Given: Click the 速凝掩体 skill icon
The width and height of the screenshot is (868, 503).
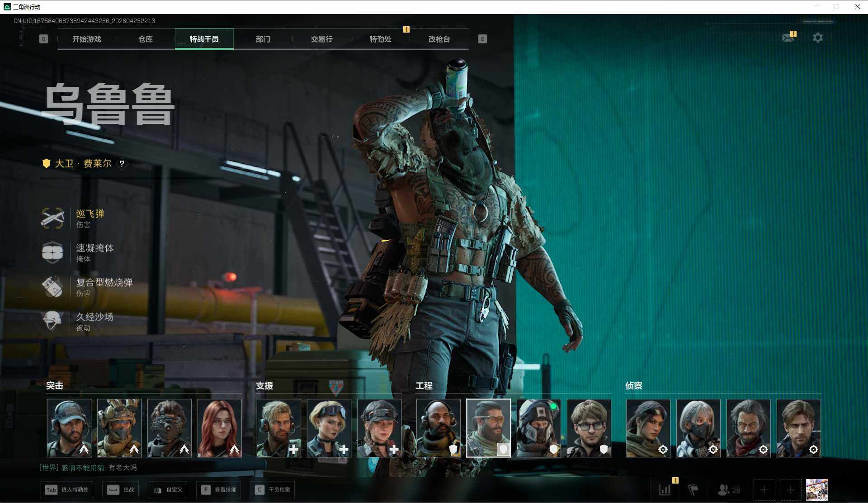Looking at the screenshot, I should [52, 252].
